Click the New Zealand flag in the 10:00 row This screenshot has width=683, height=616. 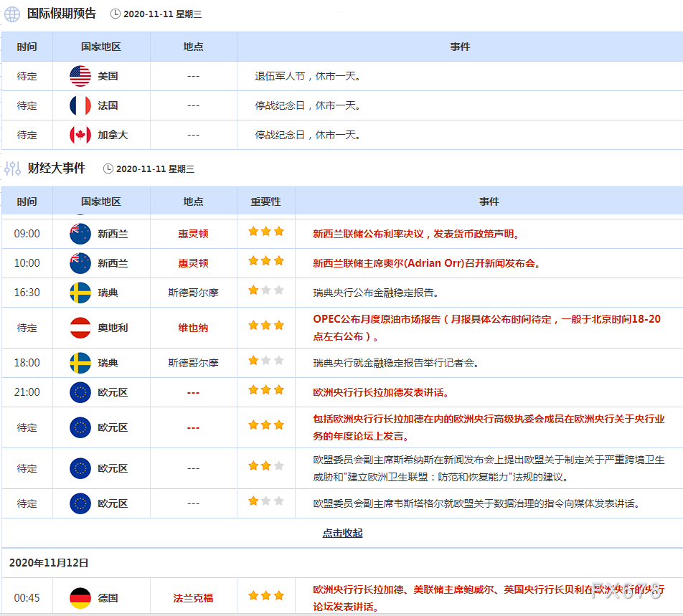coord(80,263)
